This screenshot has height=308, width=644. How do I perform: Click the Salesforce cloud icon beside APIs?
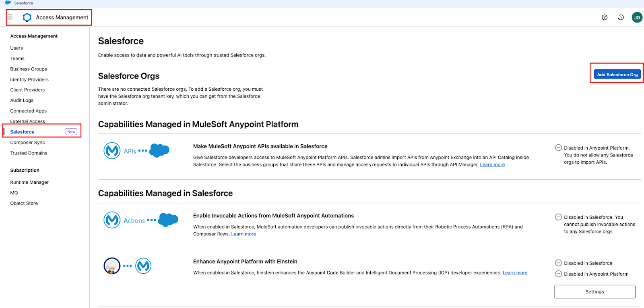pyautogui.click(x=159, y=150)
